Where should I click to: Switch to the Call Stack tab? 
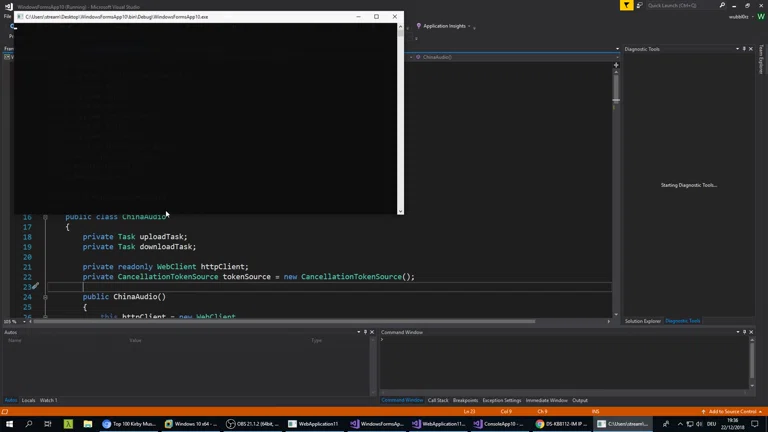(x=438, y=400)
